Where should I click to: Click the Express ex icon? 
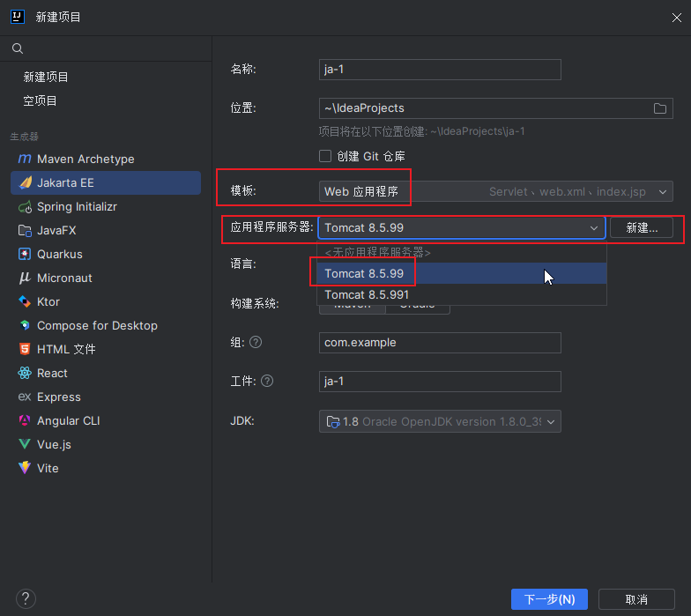[x=25, y=397]
